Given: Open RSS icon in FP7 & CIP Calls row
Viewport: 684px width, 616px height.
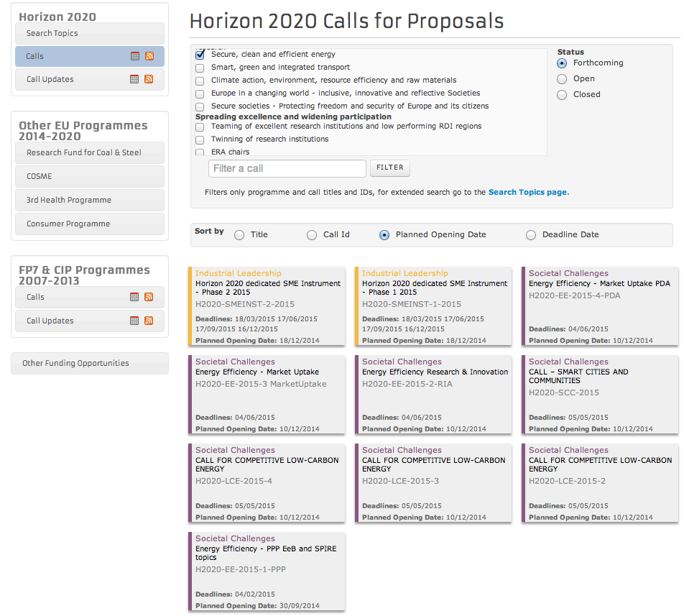Looking at the screenshot, I should 149,297.
